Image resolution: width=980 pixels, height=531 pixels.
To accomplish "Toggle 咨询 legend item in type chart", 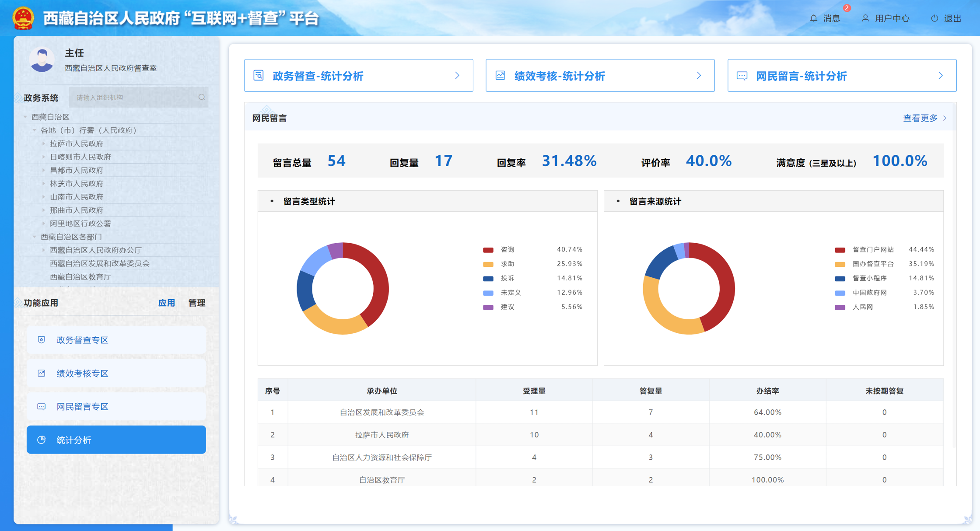I will (x=507, y=249).
